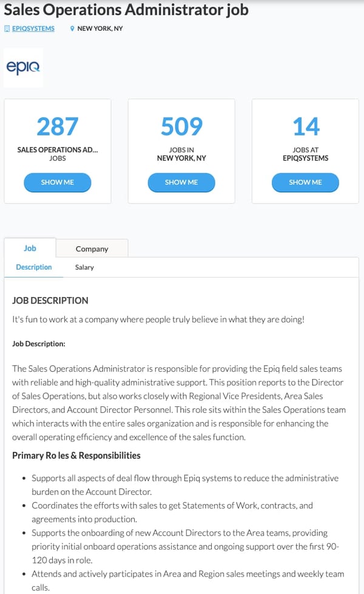Open the Salary sub-tab
Image resolution: width=364 pixels, height=594 pixels.
click(x=84, y=267)
